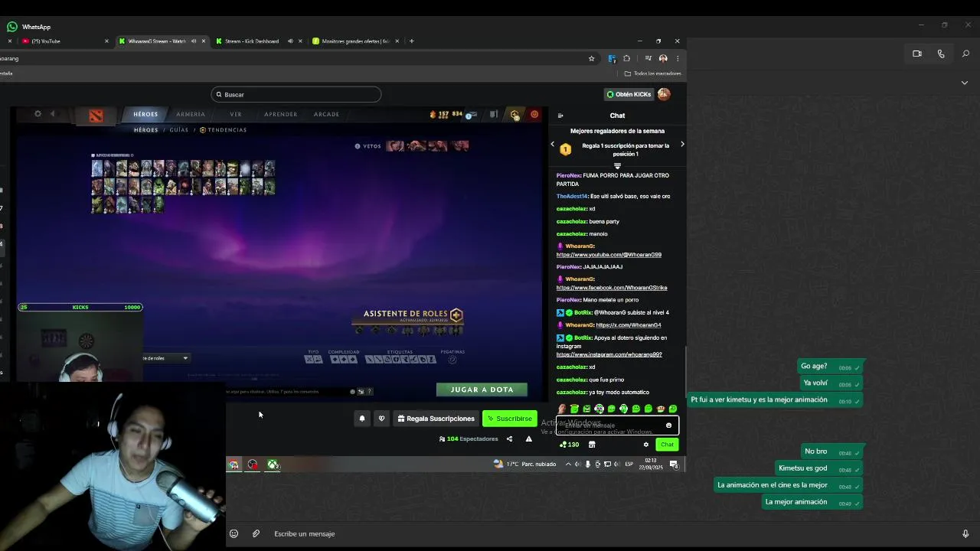Report the stream with the warning icon
Viewport: 980px width, 551px height.
528,439
